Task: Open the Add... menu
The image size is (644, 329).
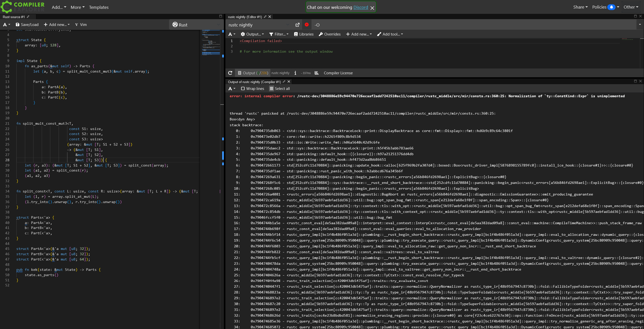Action: pos(59,7)
